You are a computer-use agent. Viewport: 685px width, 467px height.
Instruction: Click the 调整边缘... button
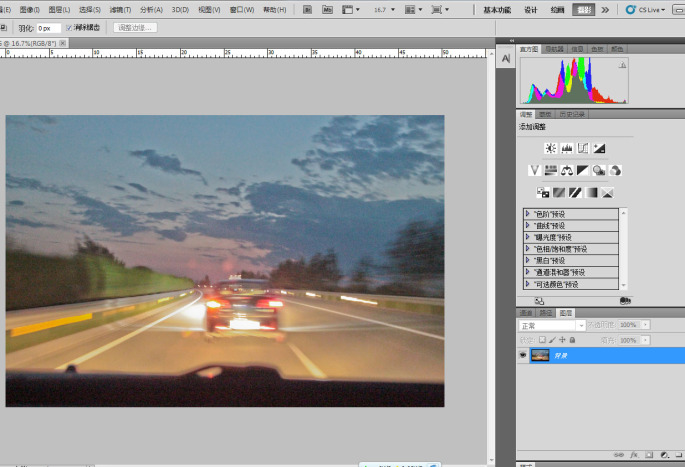[135, 28]
